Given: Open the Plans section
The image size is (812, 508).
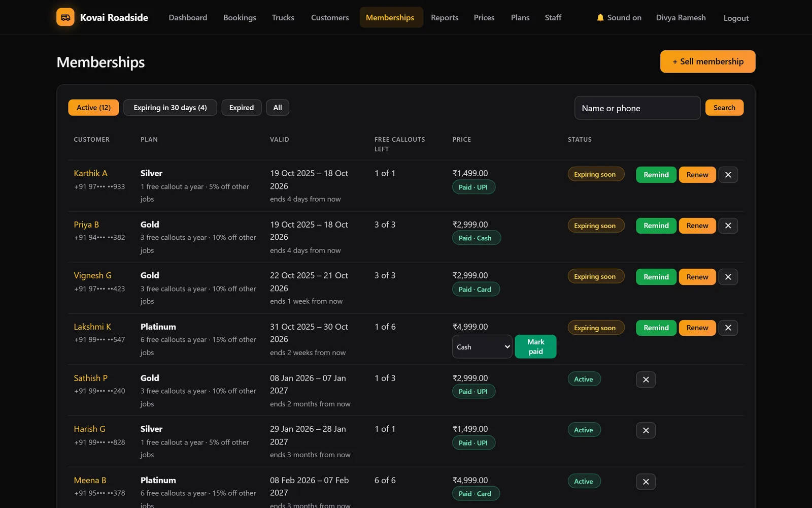Looking at the screenshot, I should (520, 18).
